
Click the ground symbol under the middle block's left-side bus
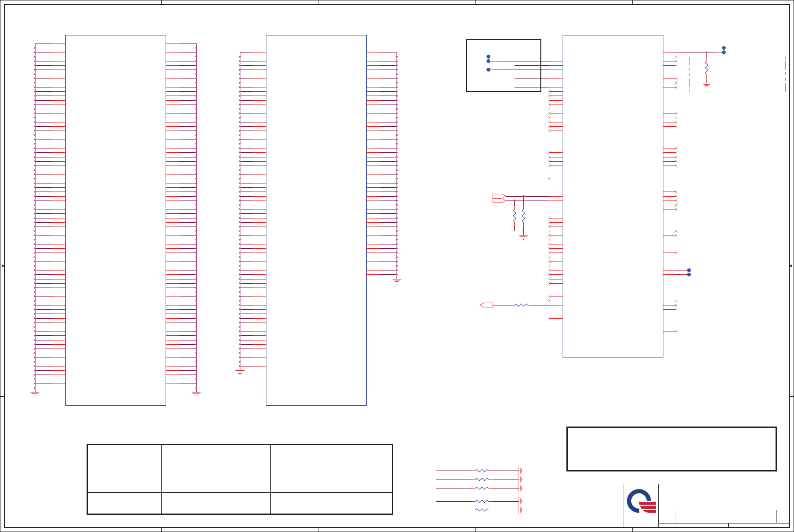pos(240,372)
